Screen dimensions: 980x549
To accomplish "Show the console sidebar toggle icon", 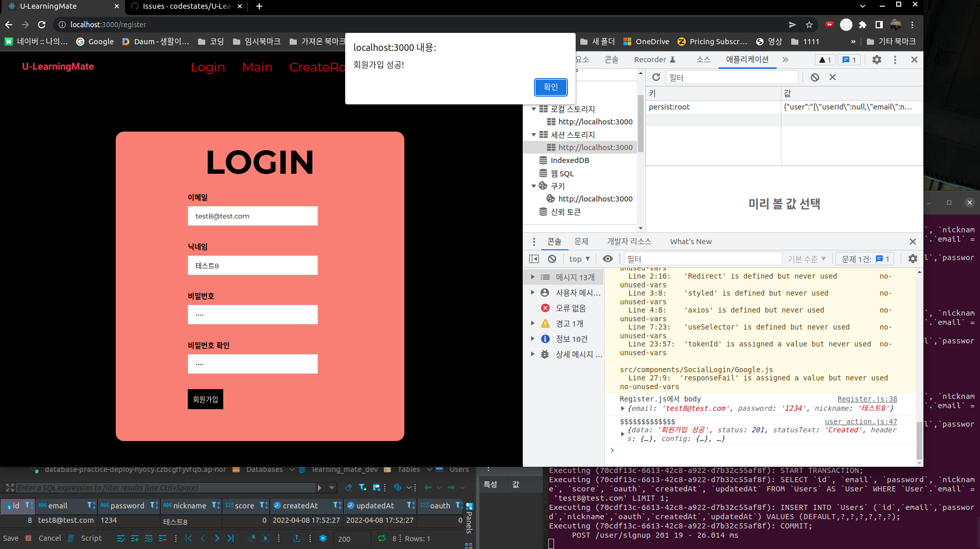I will (534, 259).
